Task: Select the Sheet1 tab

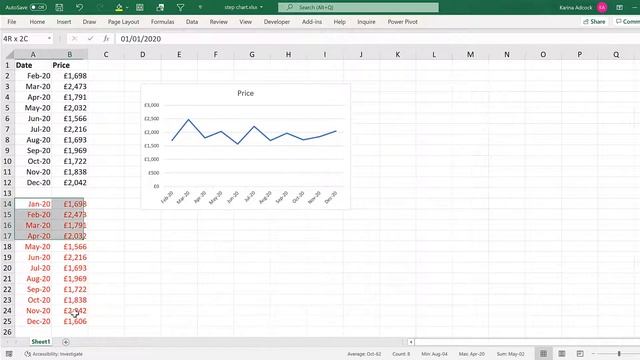Action: [x=40, y=342]
